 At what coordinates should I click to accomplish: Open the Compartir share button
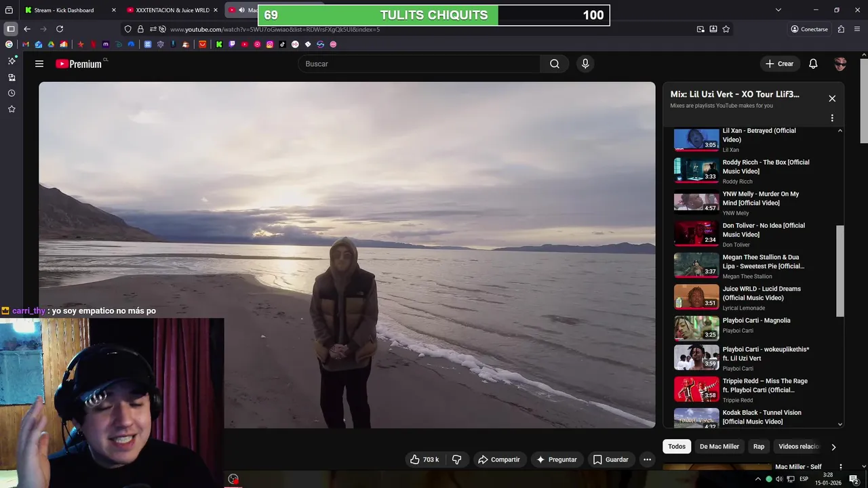pos(499,460)
